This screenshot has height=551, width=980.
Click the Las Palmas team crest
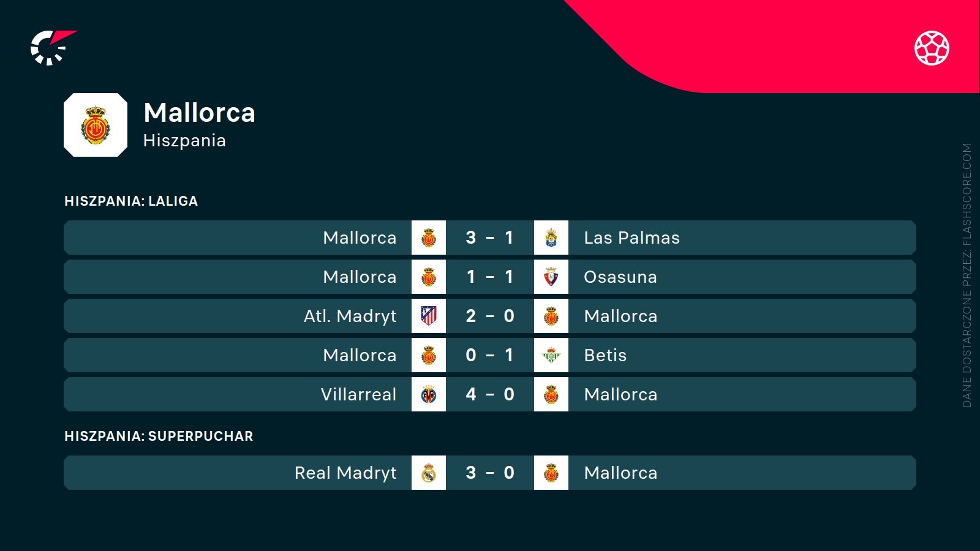click(x=551, y=238)
